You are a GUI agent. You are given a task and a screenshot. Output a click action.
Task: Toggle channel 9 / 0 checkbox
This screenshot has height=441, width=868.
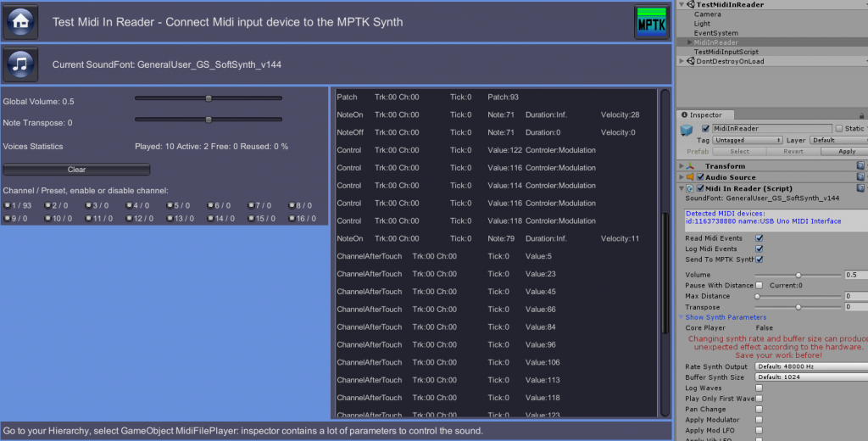pos(7,218)
